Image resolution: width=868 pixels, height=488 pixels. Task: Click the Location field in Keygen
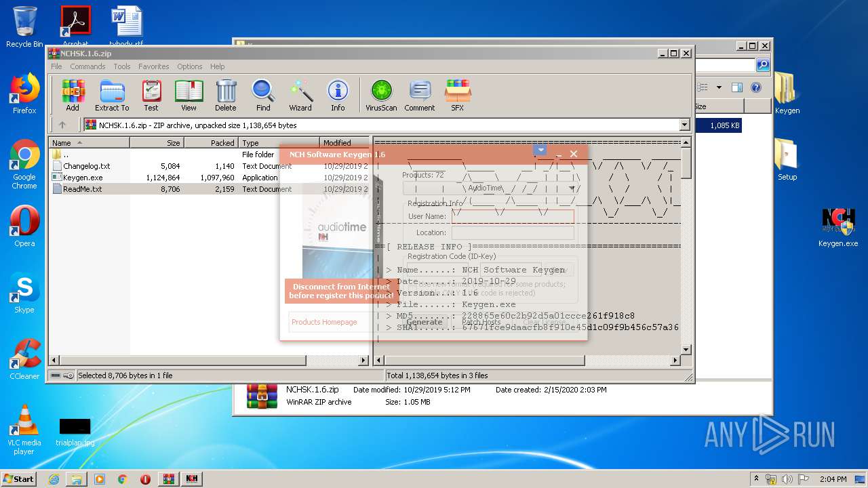513,232
